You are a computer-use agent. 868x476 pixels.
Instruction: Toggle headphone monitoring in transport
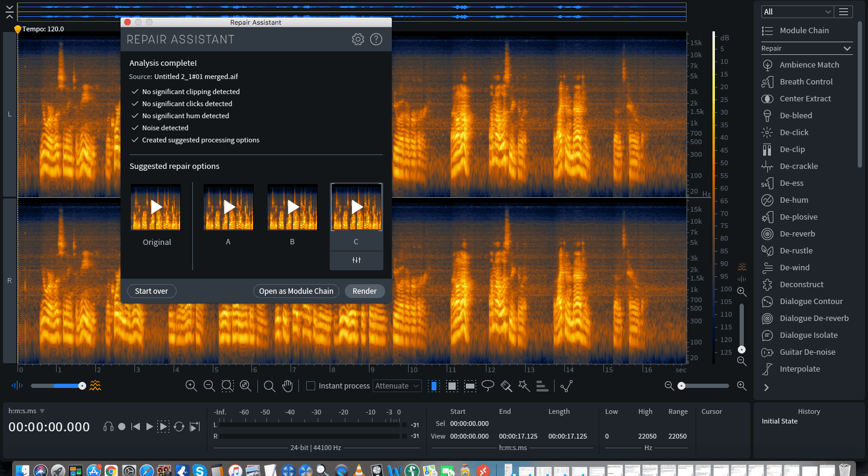tap(108, 427)
